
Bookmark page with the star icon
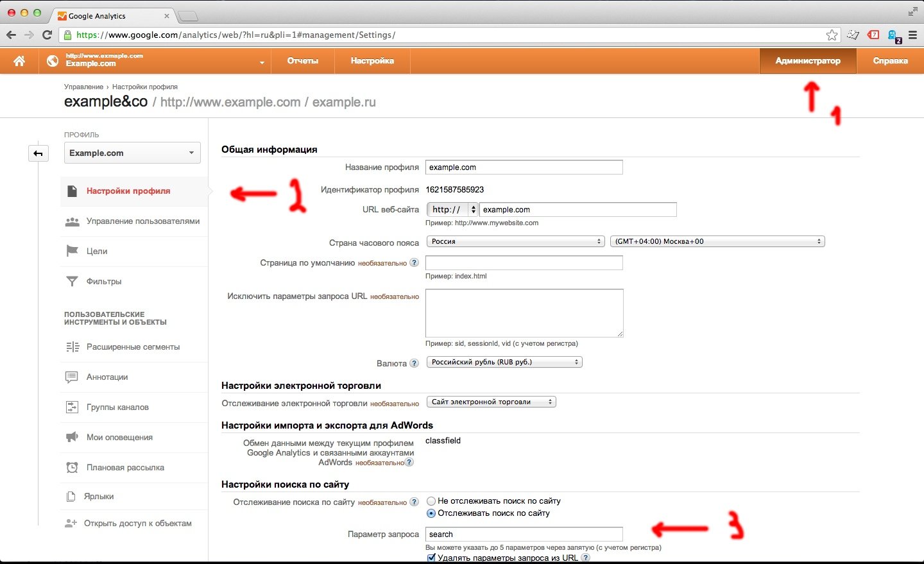(832, 35)
